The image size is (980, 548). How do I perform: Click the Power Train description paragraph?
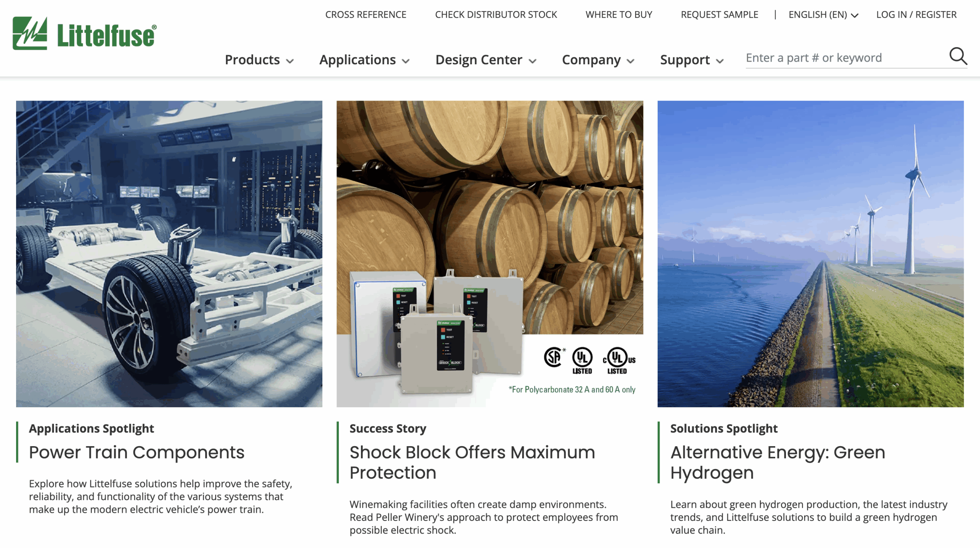pos(161,496)
